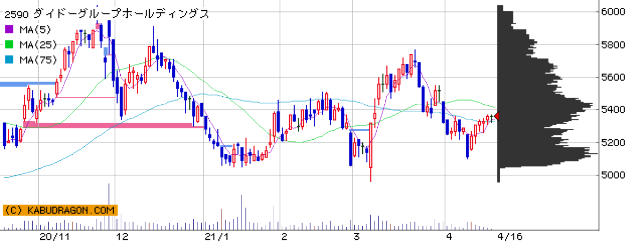Click the green MA(25) legend swatch
This screenshot has width=644, height=243.
[x=8, y=45]
